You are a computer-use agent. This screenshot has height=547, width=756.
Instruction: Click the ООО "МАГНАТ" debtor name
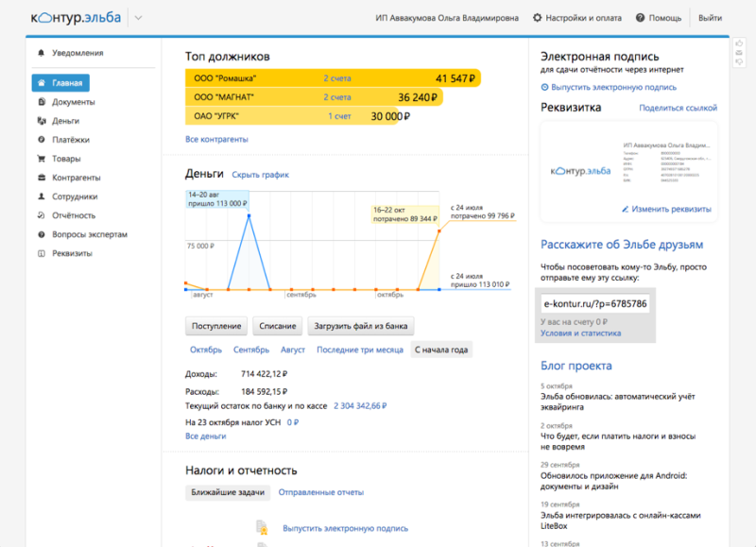point(224,97)
